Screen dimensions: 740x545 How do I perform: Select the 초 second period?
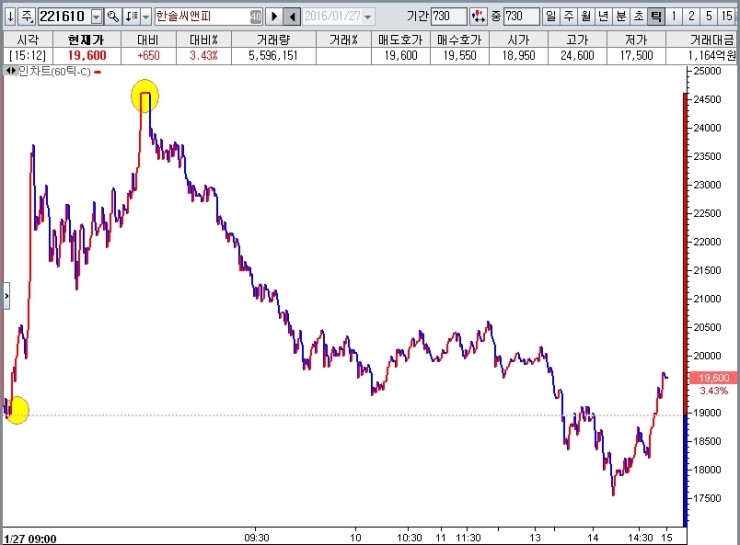pos(638,17)
